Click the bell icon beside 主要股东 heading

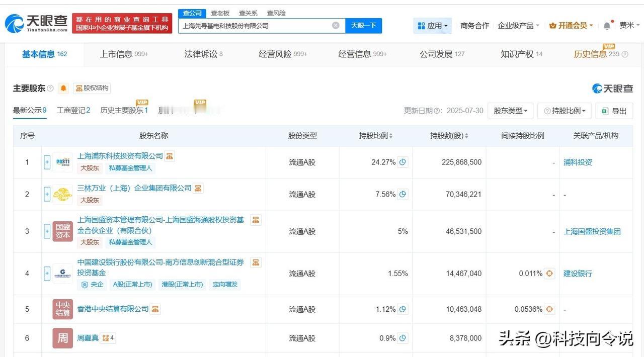coord(62,88)
